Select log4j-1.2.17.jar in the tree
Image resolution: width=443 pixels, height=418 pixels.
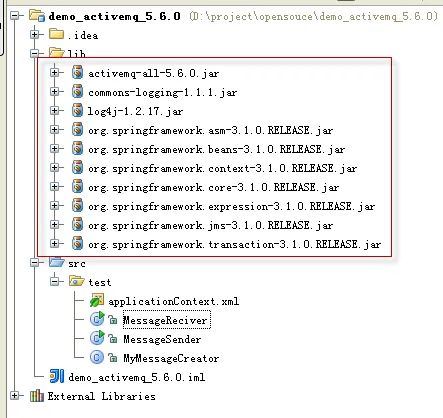(x=135, y=111)
